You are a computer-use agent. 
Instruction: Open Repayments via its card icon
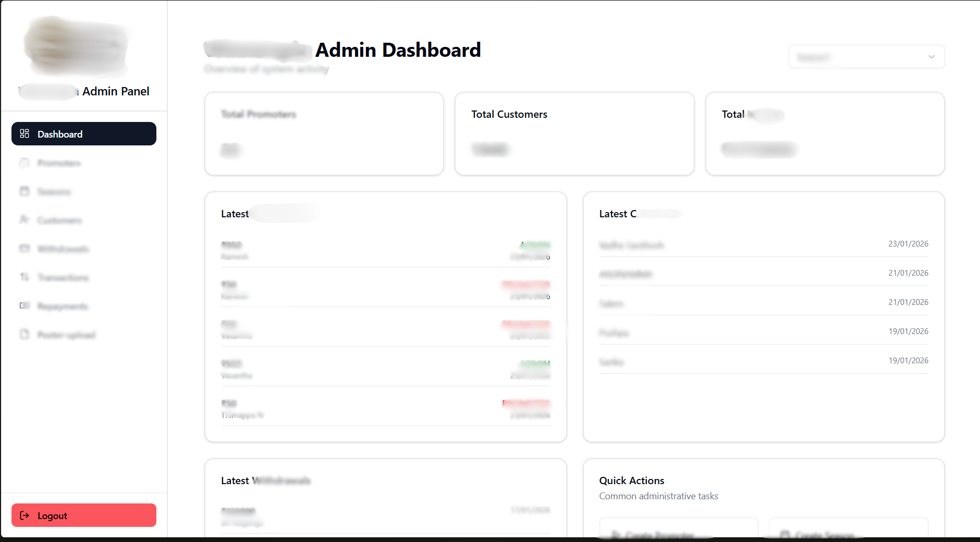point(24,306)
